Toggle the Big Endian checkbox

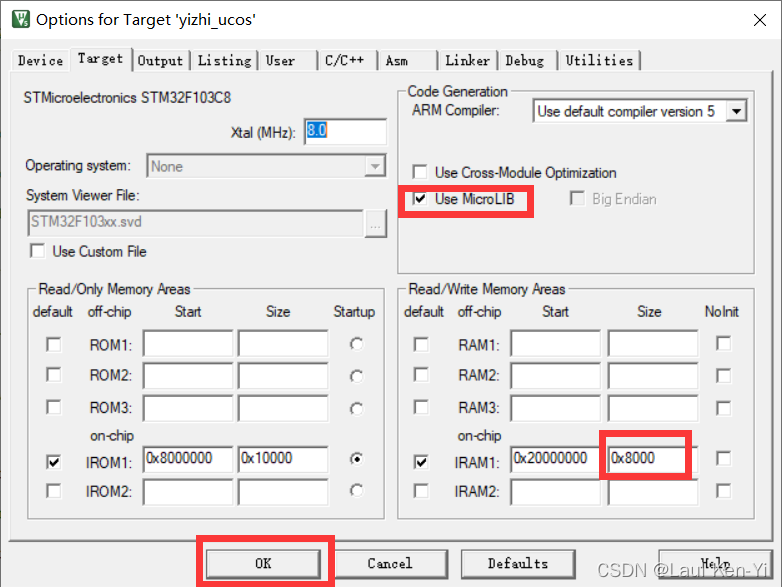(x=577, y=198)
